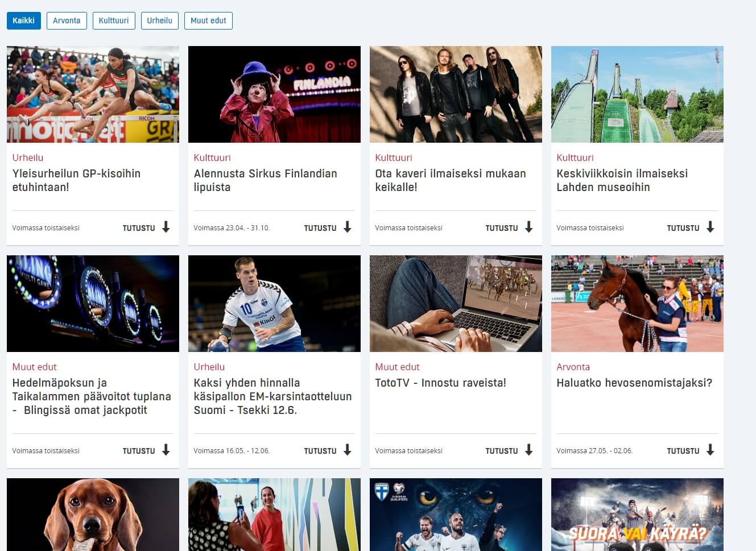The height and width of the screenshot is (551, 756).
Task: Open title Ota kaveri ilmaiseksi mukaan keikalle!
Action: tap(451, 180)
